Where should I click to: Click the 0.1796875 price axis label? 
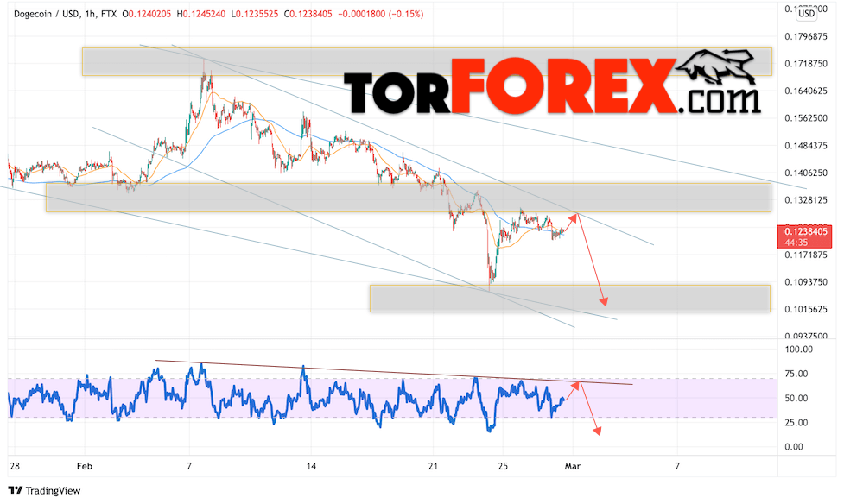pyautogui.click(x=806, y=36)
